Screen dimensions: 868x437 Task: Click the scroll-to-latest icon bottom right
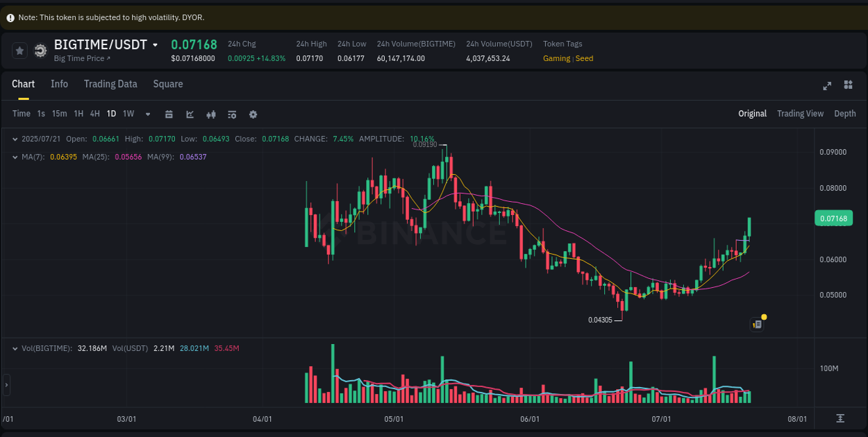[x=840, y=419]
